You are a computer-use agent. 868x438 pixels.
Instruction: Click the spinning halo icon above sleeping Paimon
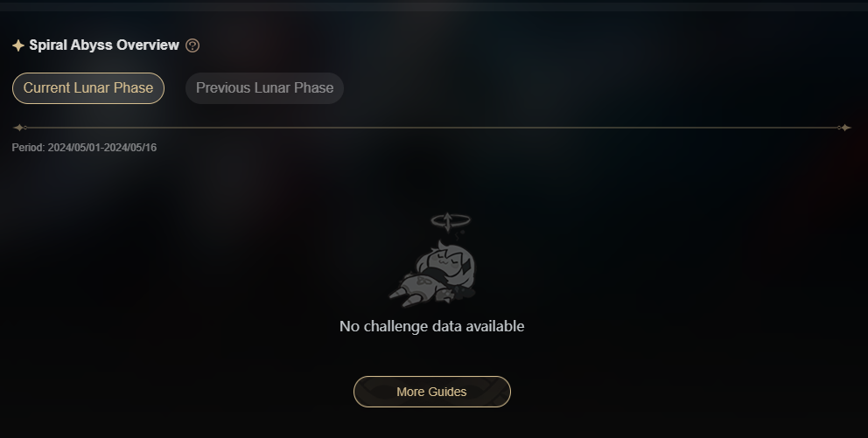[x=451, y=222]
